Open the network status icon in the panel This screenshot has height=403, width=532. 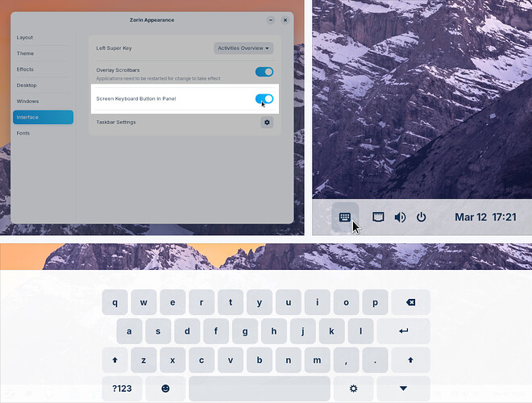(378, 217)
